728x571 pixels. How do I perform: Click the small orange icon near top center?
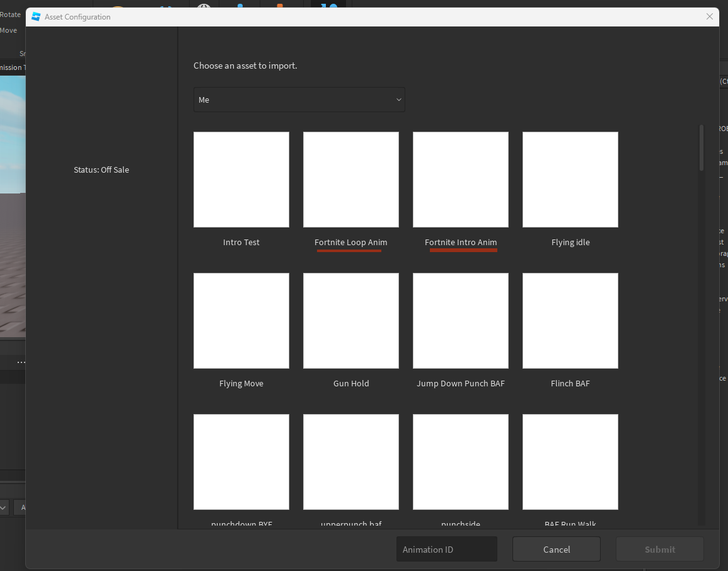(280, 6)
